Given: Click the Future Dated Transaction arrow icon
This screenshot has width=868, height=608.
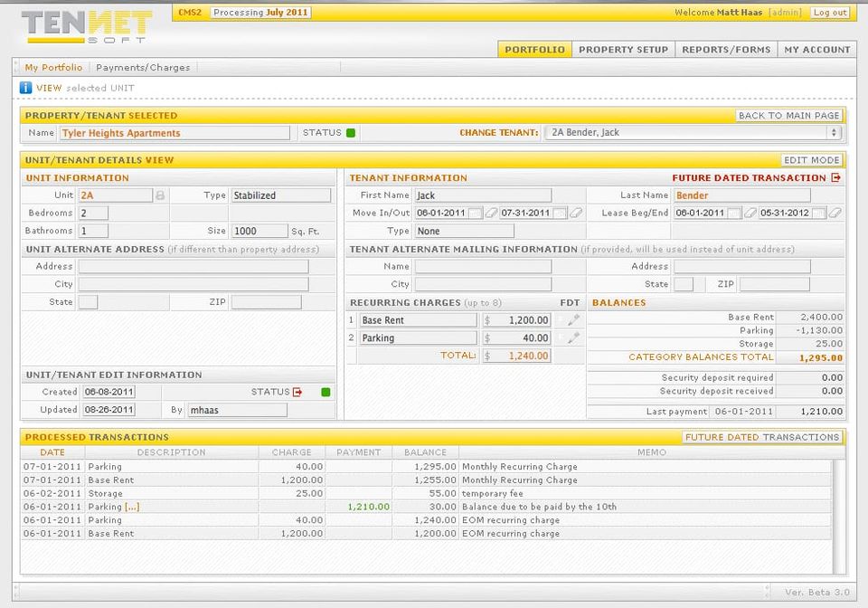Looking at the screenshot, I should click(835, 178).
